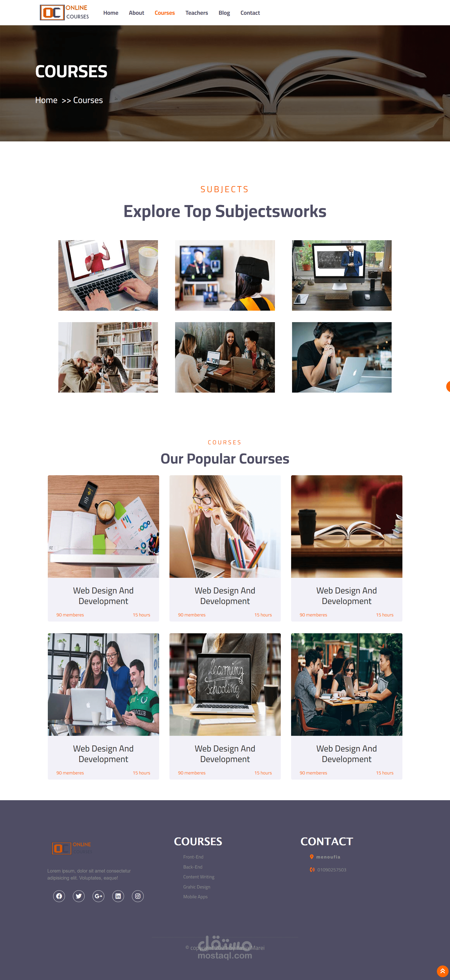Click the orange scroll-to-top arrow button

(x=442, y=971)
